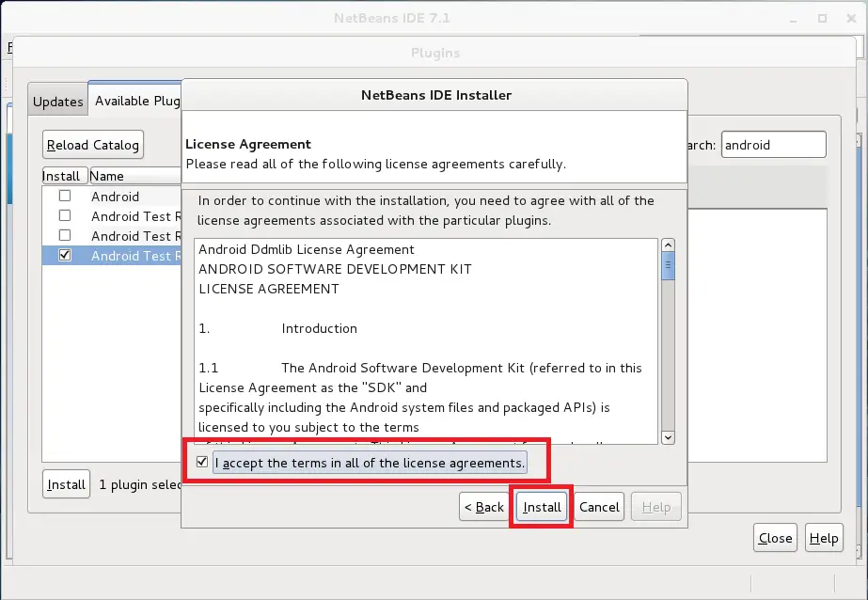This screenshot has height=600, width=868.
Task: Check the Android plugin install checkbox
Action: (65, 196)
